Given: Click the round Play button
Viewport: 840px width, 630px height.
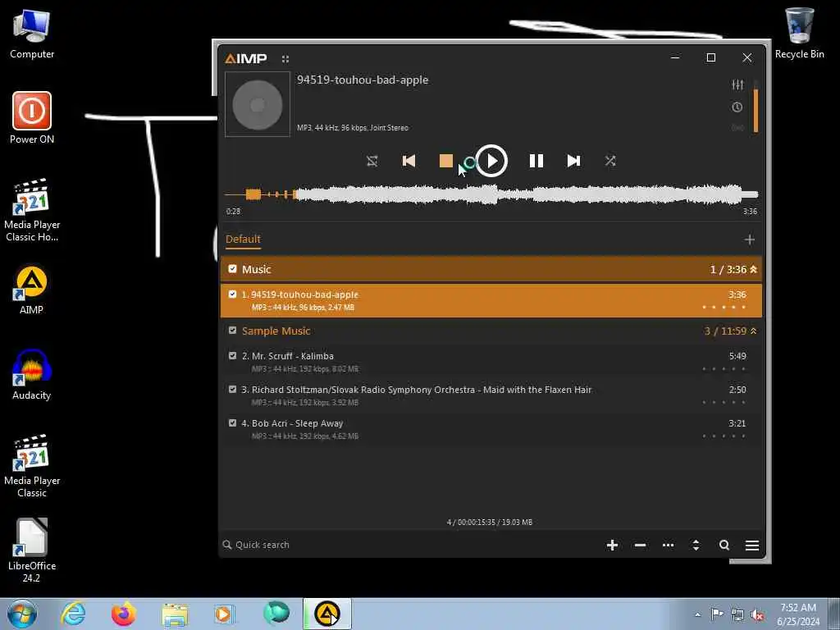Looking at the screenshot, I should point(491,161).
